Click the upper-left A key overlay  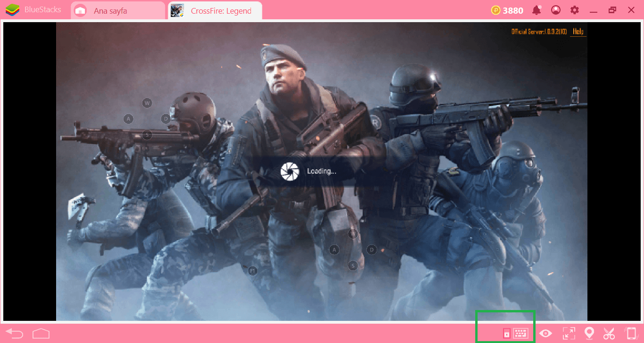[128, 119]
